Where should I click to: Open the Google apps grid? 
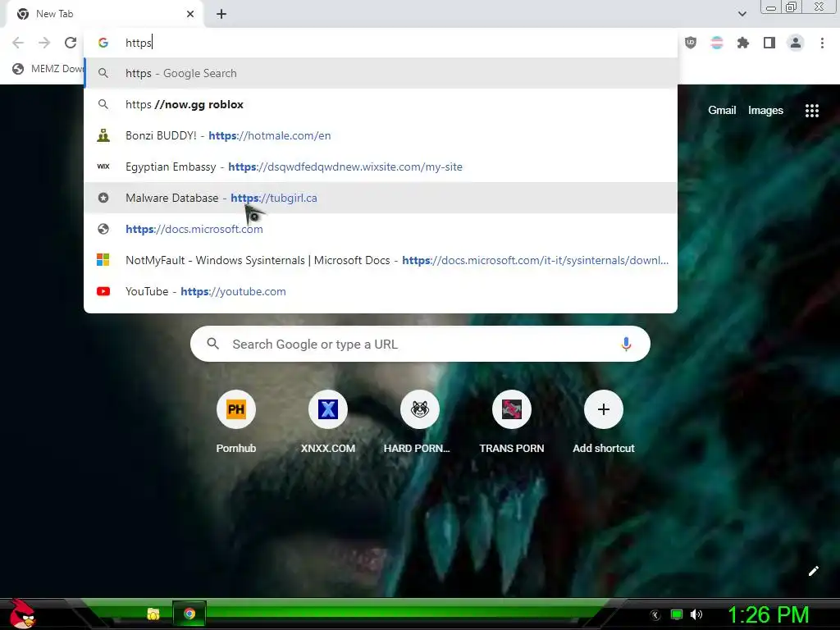coord(812,111)
